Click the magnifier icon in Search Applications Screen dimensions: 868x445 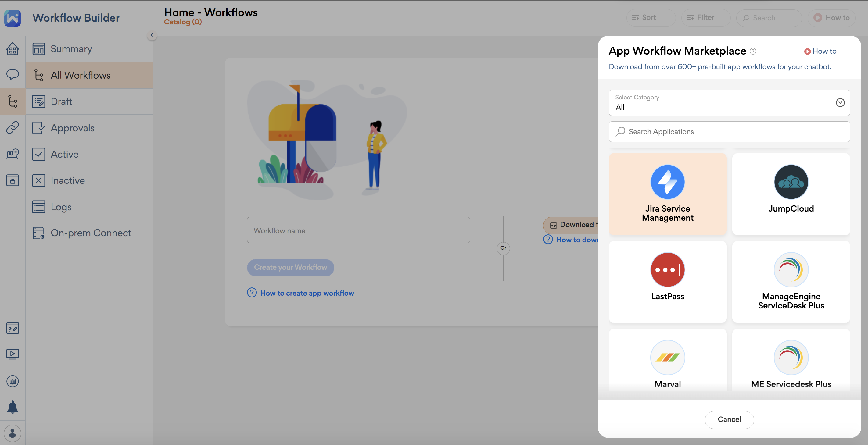(620, 131)
